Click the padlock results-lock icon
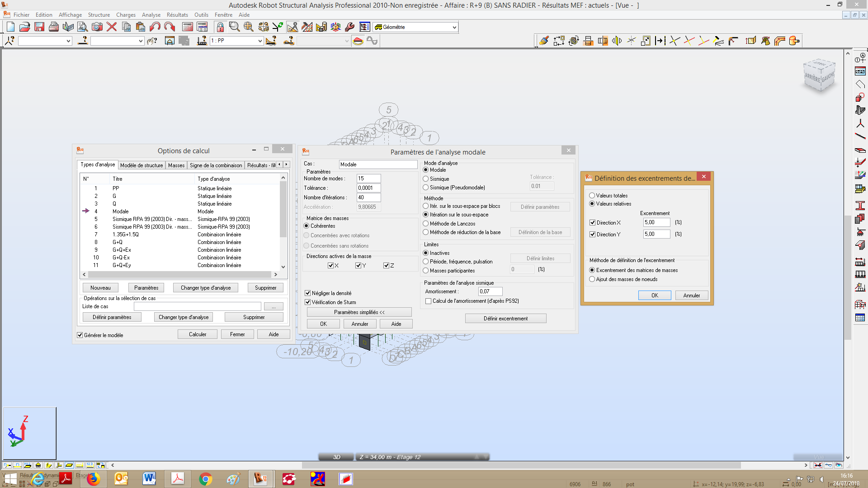This screenshot has width=868, height=488. [x=220, y=27]
